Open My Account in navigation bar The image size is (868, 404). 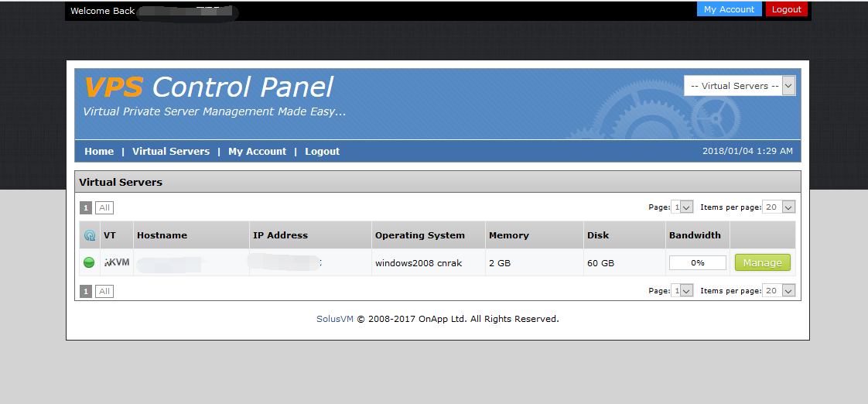(x=258, y=151)
